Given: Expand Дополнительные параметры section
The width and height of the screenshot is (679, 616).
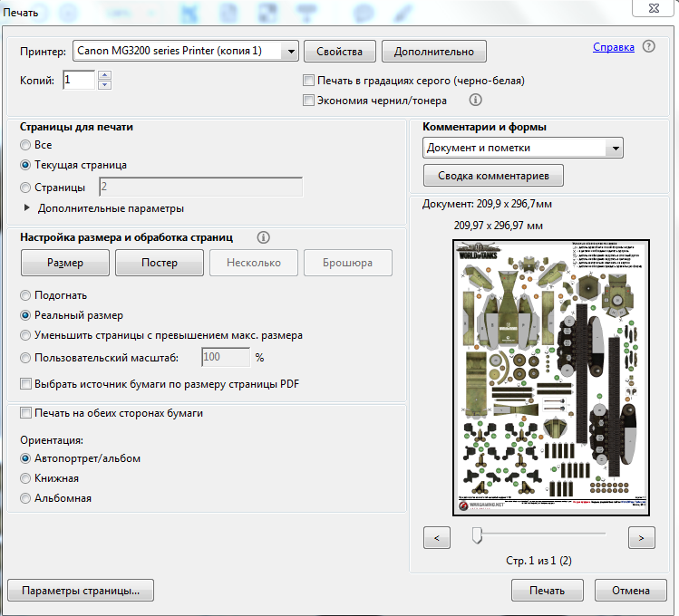Looking at the screenshot, I should point(25,208).
